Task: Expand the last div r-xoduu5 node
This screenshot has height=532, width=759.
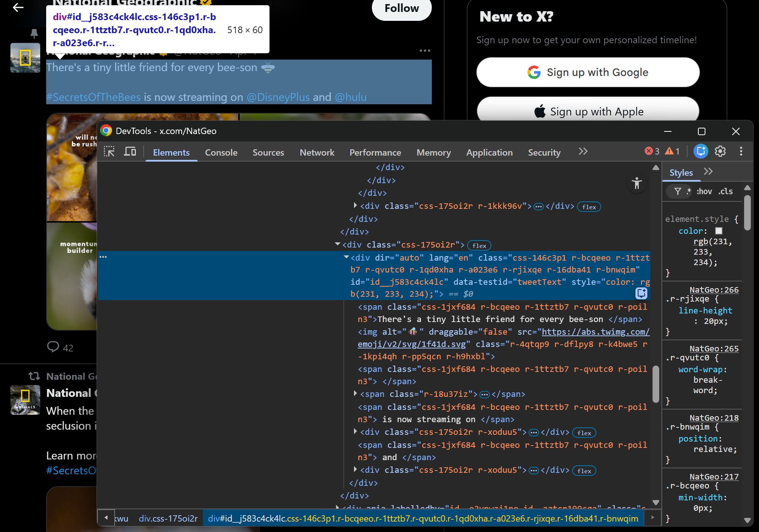Action: tap(355, 469)
